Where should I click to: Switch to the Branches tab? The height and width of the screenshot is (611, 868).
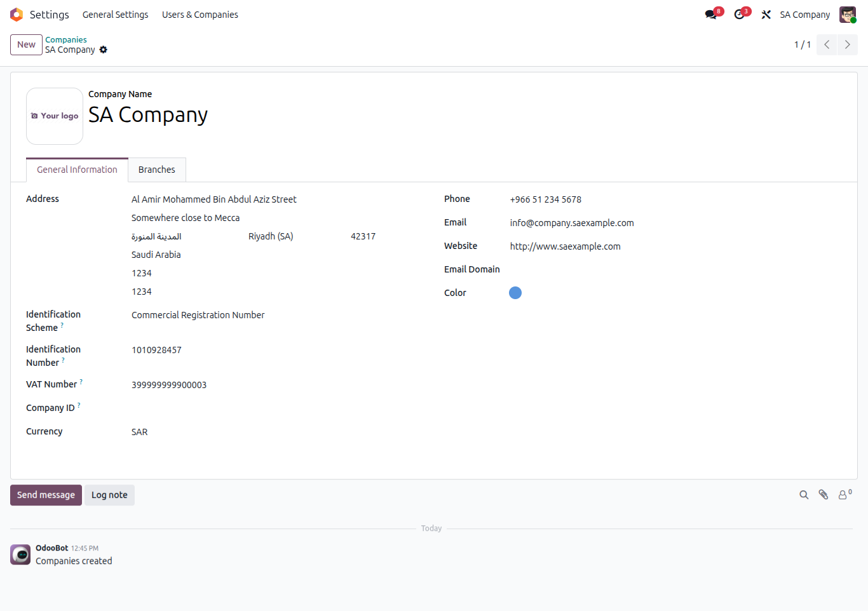click(x=156, y=170)
